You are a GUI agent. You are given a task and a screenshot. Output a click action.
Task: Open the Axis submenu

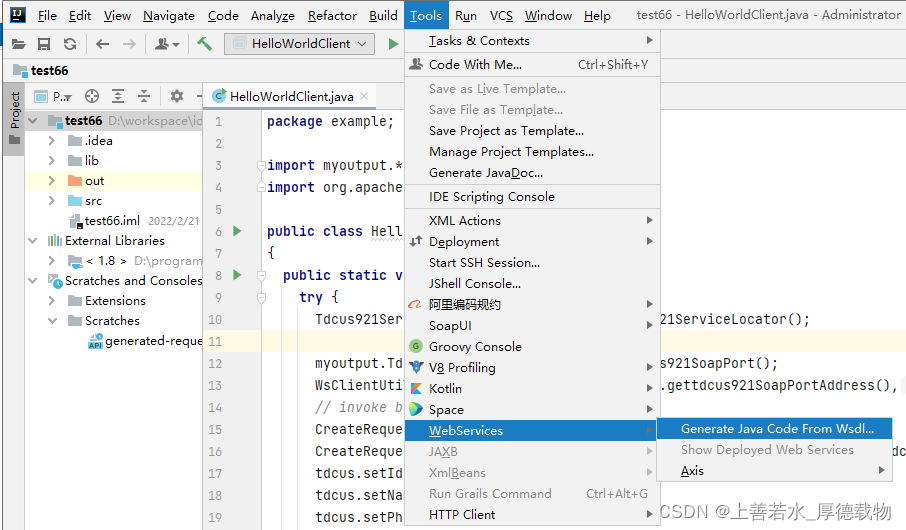pos(775,470)
